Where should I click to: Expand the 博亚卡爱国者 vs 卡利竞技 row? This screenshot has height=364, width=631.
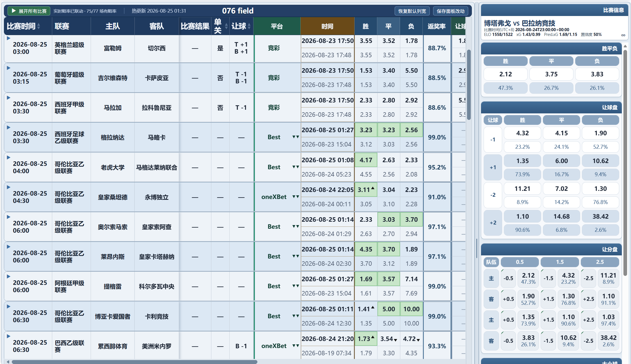8,306
